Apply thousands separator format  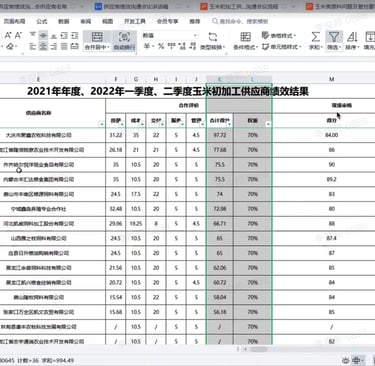pos(172,46)
